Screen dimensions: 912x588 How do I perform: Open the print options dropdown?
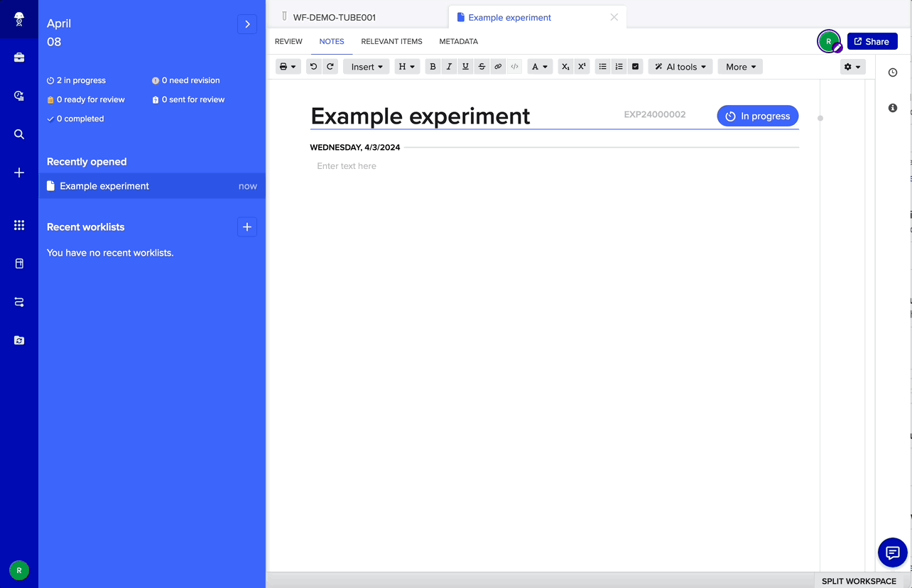tap(288, 67)
